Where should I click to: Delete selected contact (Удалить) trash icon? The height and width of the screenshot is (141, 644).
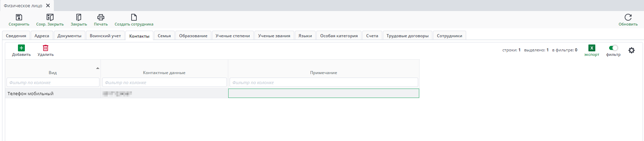pyautogui.click(x=46, y=48)
